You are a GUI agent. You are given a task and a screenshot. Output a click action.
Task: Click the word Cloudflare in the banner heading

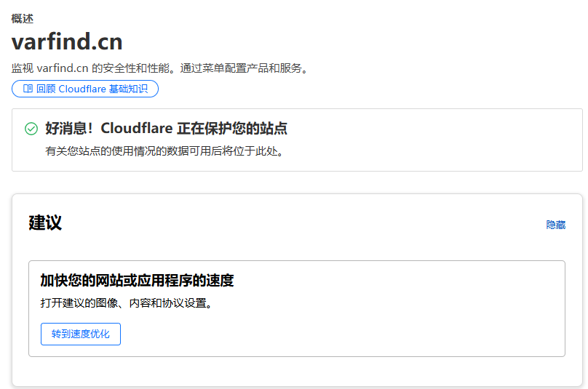coord(137,129)
